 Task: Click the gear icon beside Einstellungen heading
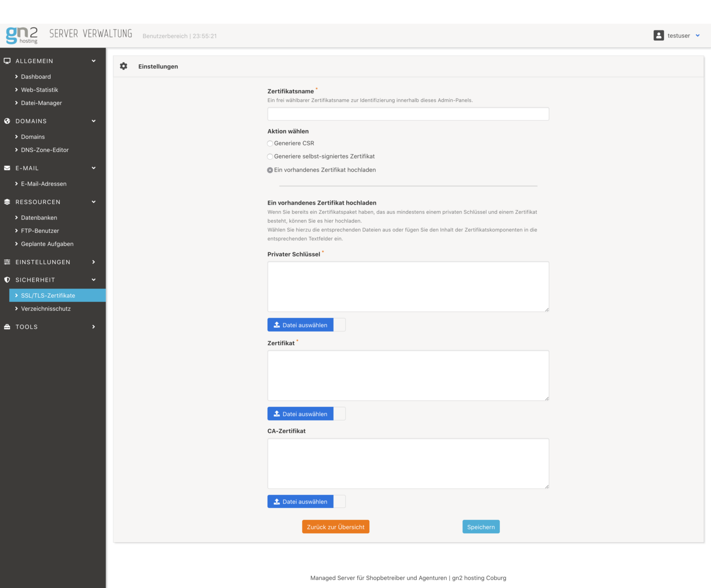point(124,66)
